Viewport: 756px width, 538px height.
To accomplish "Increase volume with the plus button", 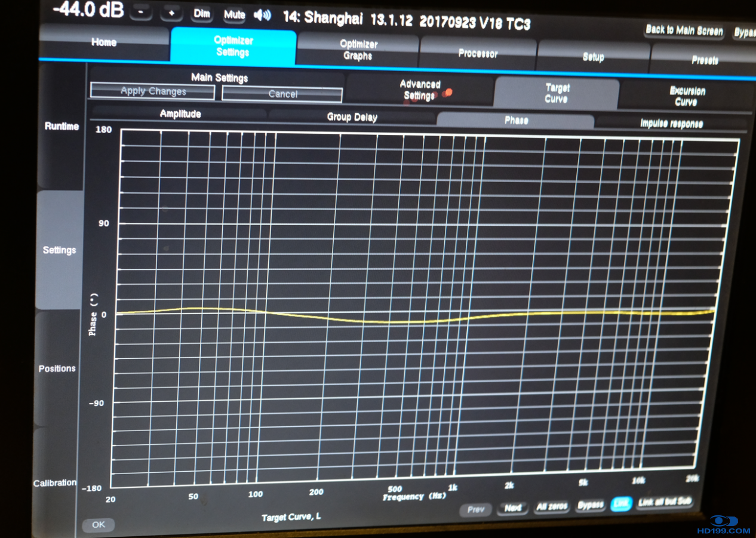I will (171, 13).
